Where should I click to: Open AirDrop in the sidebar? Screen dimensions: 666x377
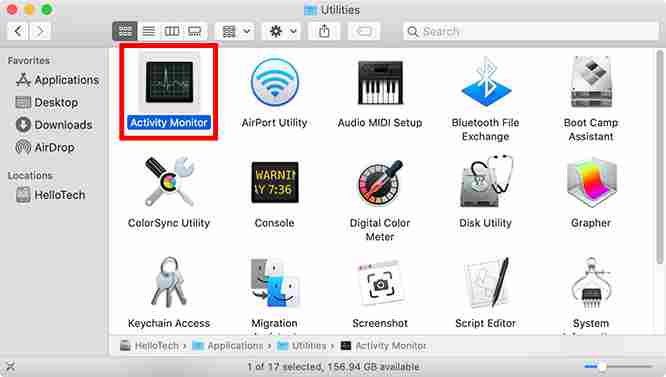pyautogui.click(x=45, y=147)
